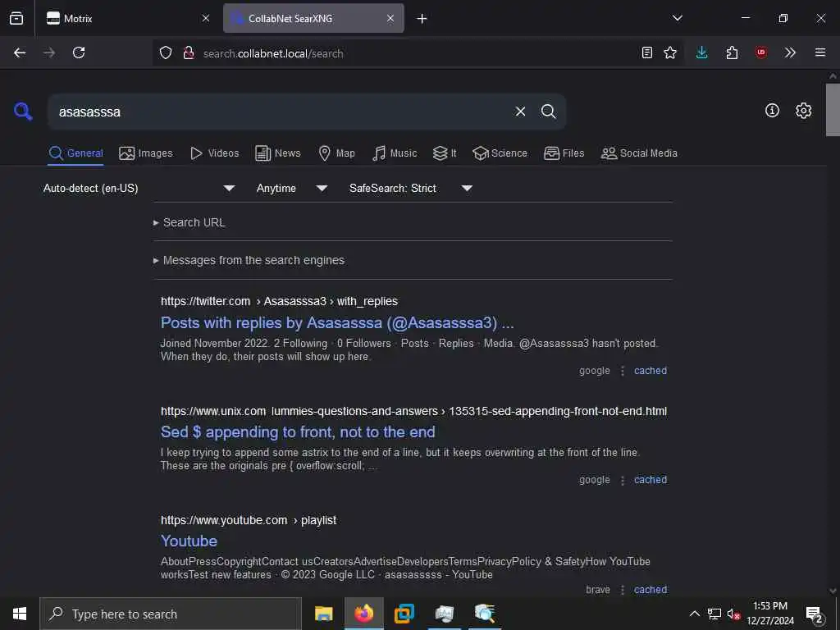The height and width of the screenshot is (630, 840).
Task: Submit search with magnifier button
Action: [x=548, y=112]
